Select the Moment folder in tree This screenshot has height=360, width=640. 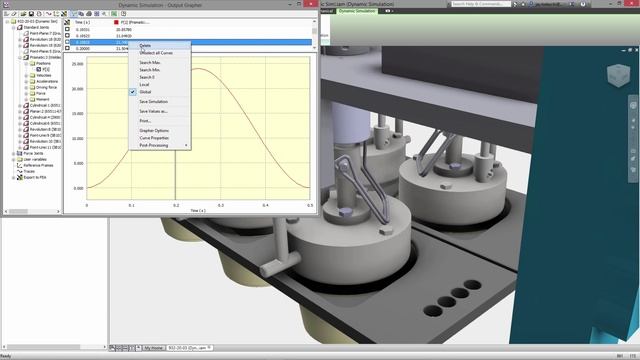(42, 99)
